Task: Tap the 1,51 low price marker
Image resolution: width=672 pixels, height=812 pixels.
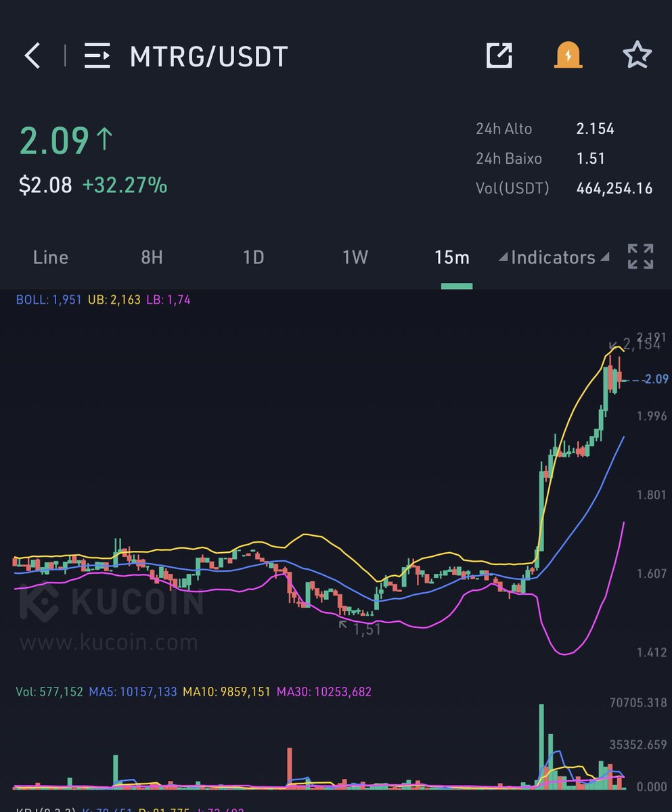Action: click(367, 629)
